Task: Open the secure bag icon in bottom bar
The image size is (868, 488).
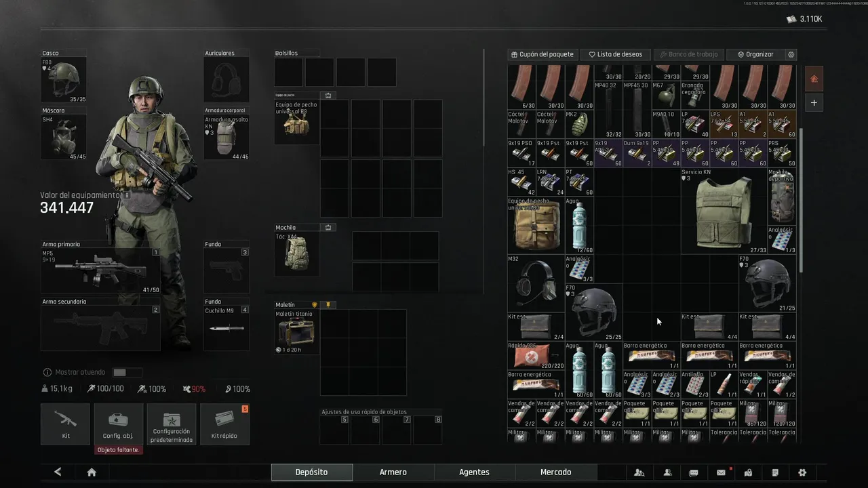Action: 748,472
